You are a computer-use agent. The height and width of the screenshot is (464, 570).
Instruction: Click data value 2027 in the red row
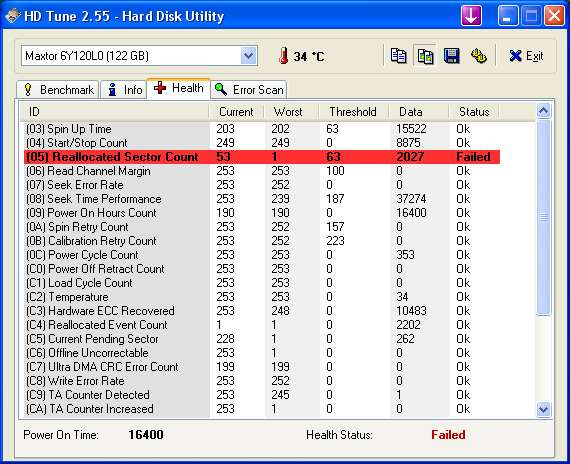pyautogui.click(x=410, y=157)
